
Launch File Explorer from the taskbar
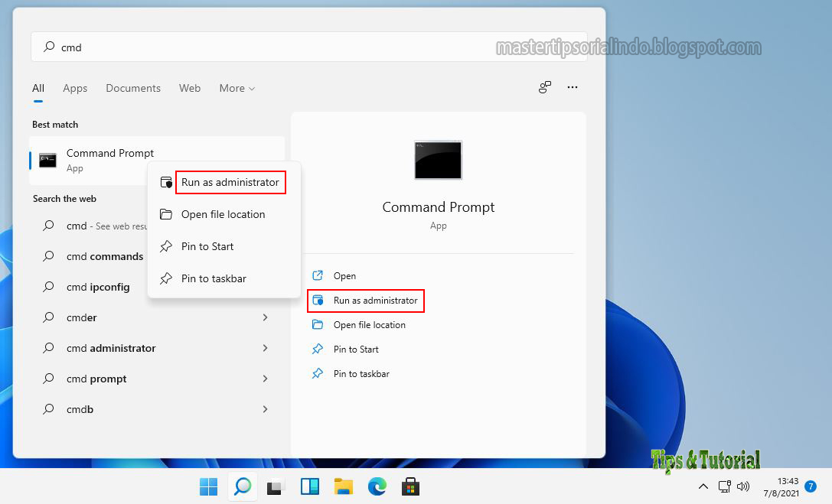click(x=343, y=486)
